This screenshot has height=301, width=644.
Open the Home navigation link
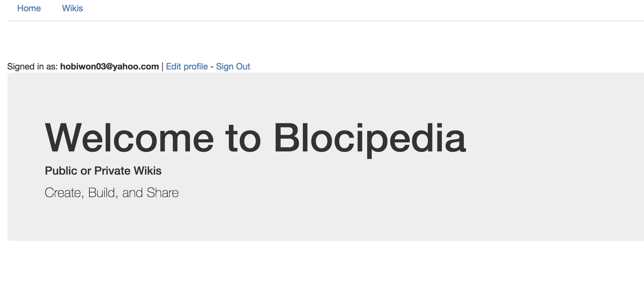click(29, 8)
